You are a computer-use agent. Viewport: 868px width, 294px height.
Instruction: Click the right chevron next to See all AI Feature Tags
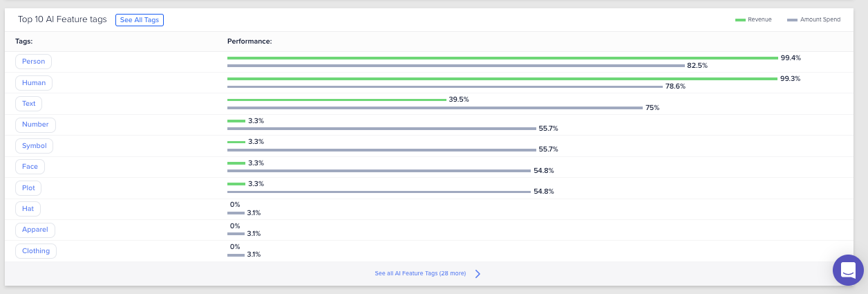478,274
